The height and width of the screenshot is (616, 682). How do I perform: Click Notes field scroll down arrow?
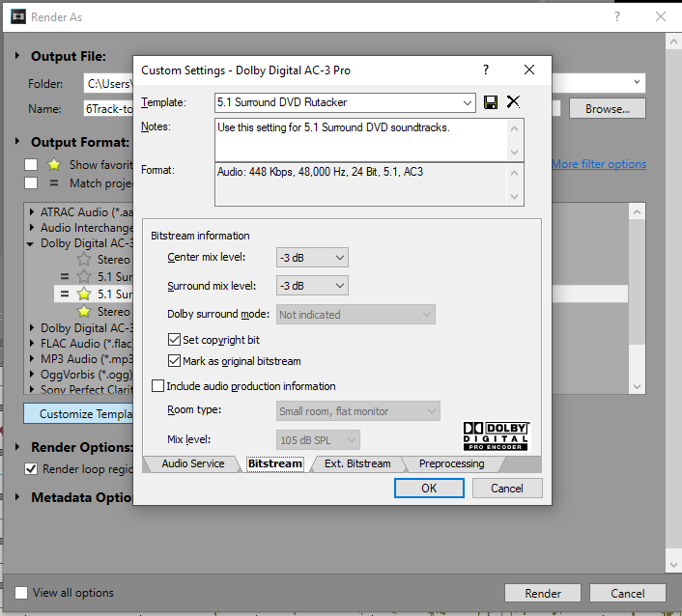click(515, 153)
